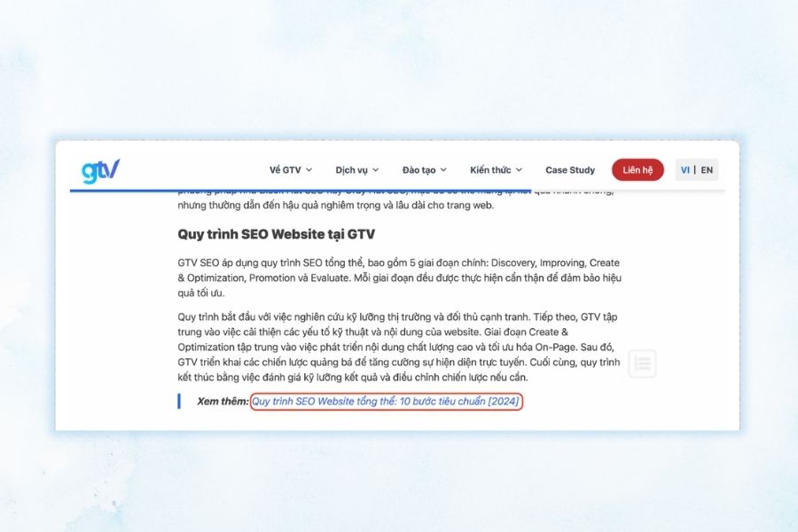Expand the Kiến thức dropdown chevron
The image size is (798, 532).
pyautogui.click(x=519, y=169)
